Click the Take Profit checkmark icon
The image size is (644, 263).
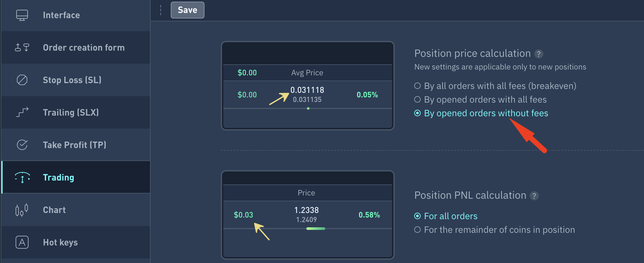(22, 145)
